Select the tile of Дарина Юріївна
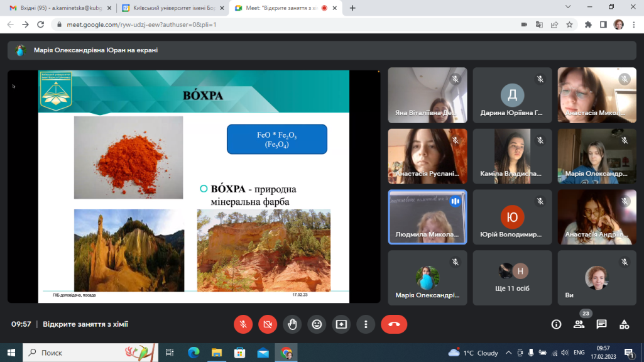Viewport: 644px width, 362px height. point(512,96)
